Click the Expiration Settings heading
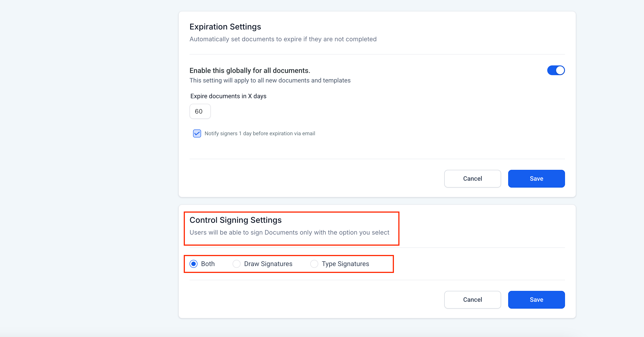This screenshot has width=644, height=337. point(225,27)
